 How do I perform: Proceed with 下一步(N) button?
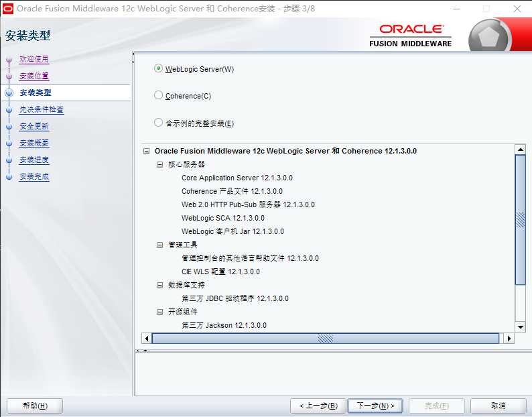click(x=375, y=406)
